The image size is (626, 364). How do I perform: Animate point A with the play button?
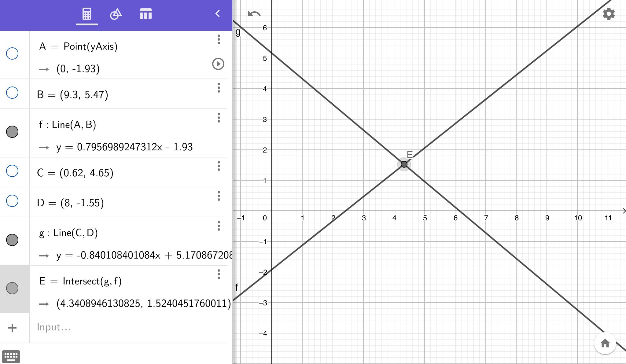point(218,64)
